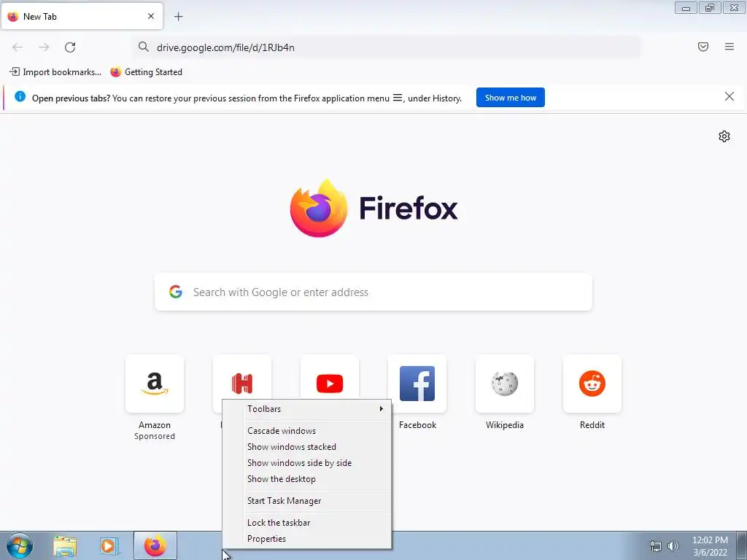Click the Firefox back arrow

coord(18,47)
